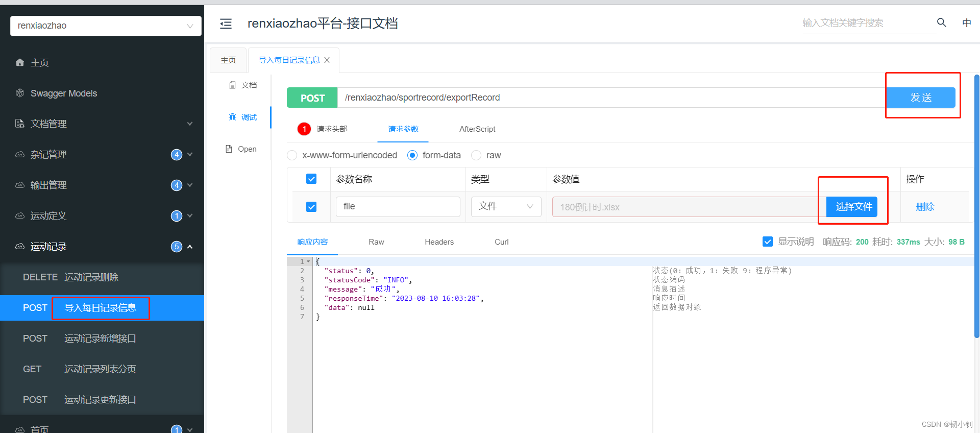
Task: Click line 1 fold arrow in response
Action: coord(308,261)
